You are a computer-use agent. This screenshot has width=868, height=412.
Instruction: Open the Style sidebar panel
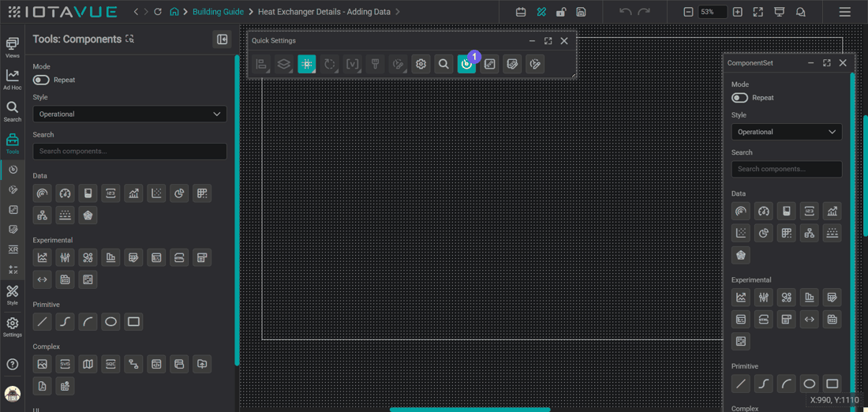coord(12,295)
